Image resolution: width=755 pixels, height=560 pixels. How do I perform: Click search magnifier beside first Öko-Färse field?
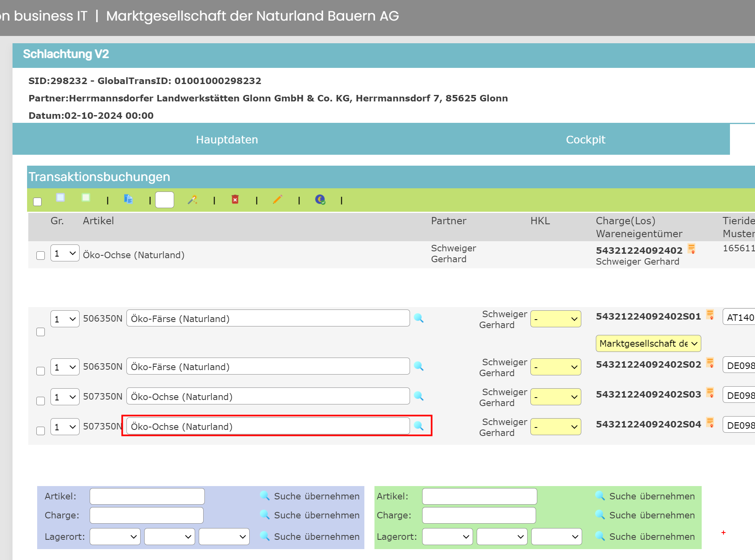click(419, 318)
